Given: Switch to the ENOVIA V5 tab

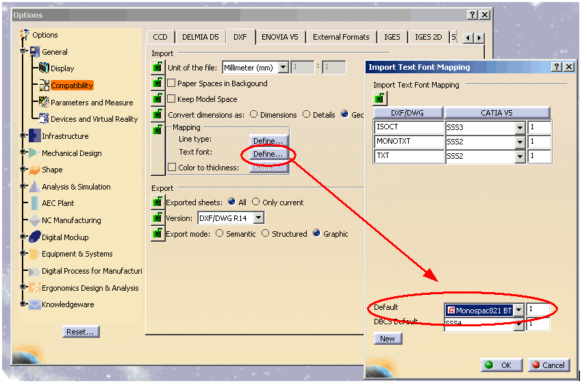Looking at the screenshot, I should tap(280, 37).
